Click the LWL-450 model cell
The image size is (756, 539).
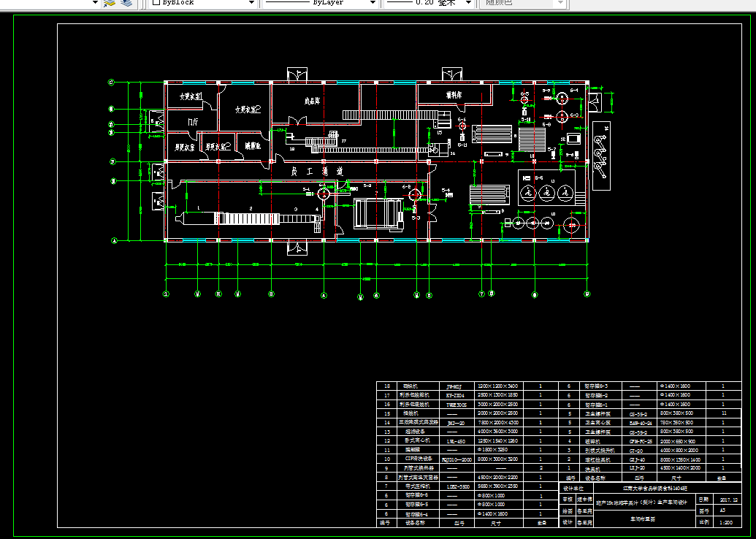pyautogui.click(x=456, y=441)
